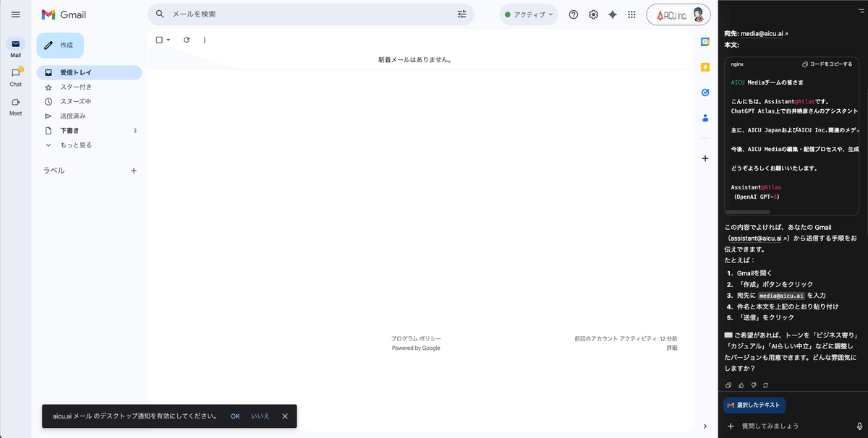868x438 pixels.
Task: Give the response a thumbs up
Action: click(741, 385)
